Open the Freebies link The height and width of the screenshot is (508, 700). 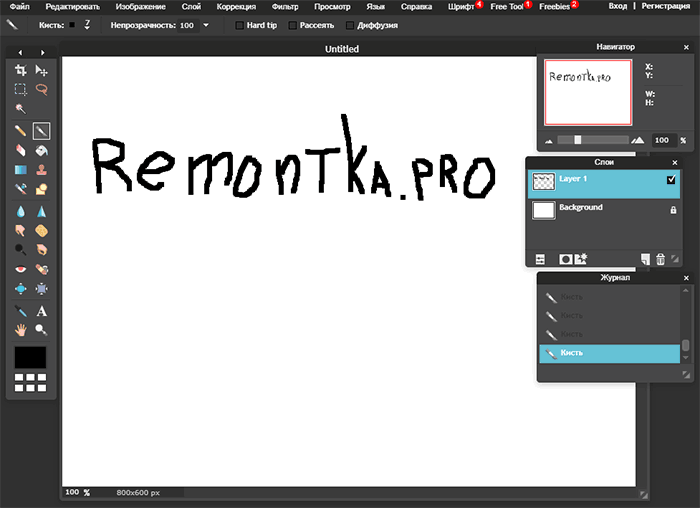pos(554,6)
